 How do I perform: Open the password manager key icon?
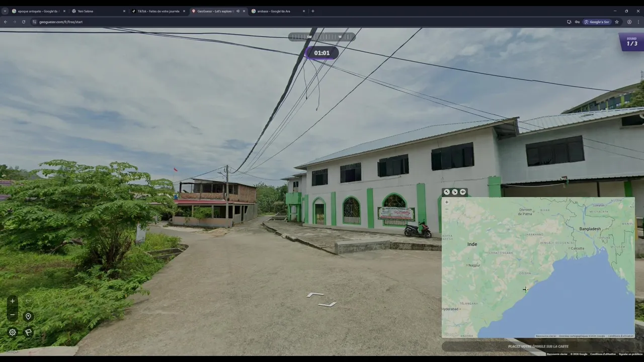[x=577, y=22]
